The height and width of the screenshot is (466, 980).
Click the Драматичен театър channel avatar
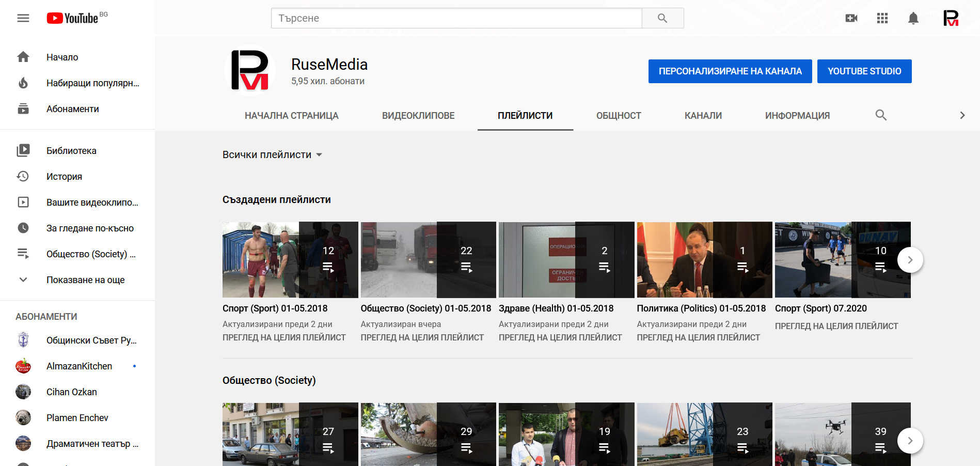pyautogui.click(x=23, y=443)
